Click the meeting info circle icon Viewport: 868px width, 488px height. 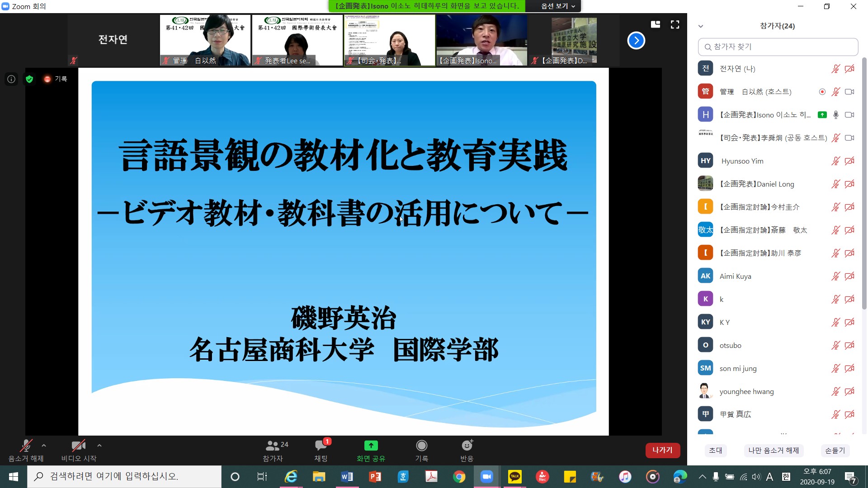[11, 79]
